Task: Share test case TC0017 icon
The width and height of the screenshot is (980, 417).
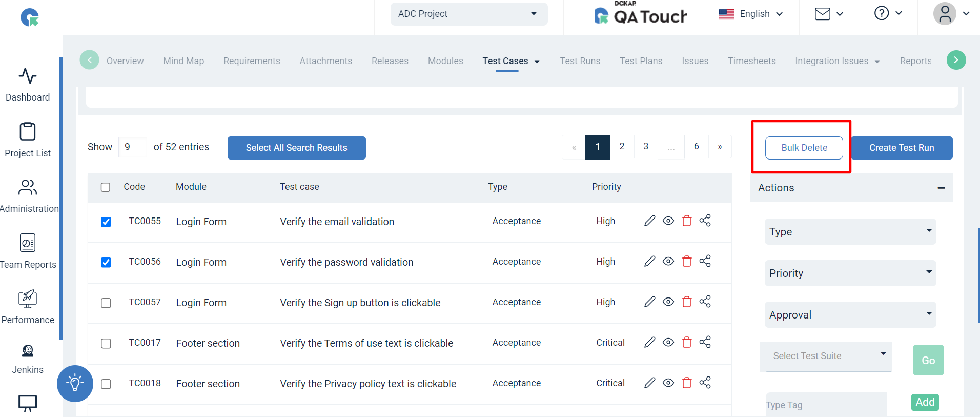Action: [x=705, y=342]
